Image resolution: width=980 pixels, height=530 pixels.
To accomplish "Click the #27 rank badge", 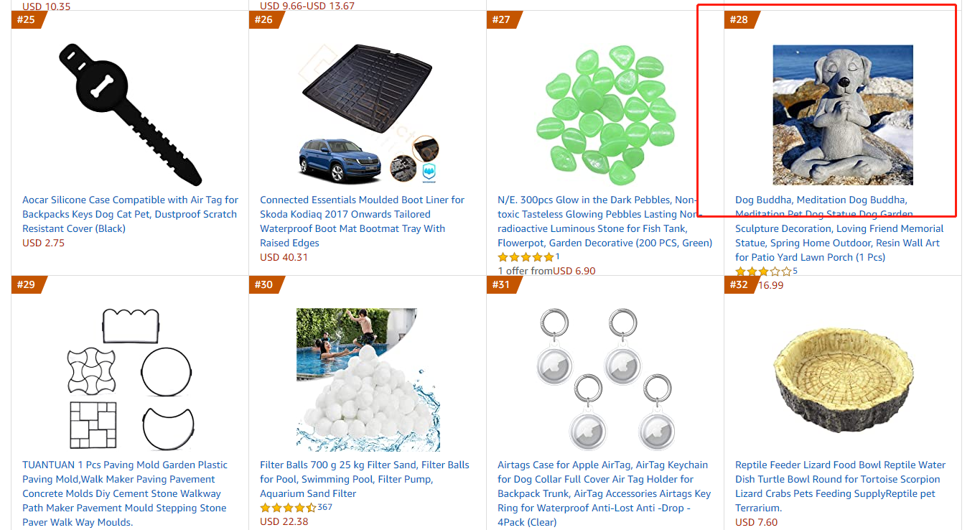I will tap(502, 19).
